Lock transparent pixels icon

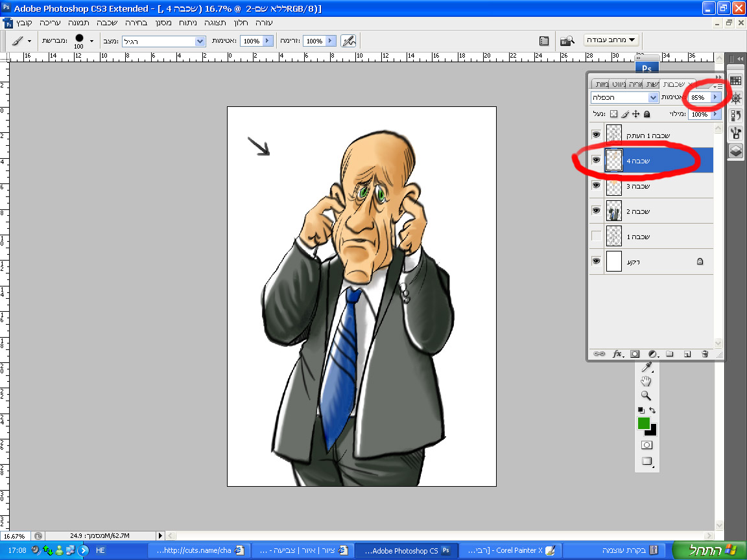coord(613,114)
